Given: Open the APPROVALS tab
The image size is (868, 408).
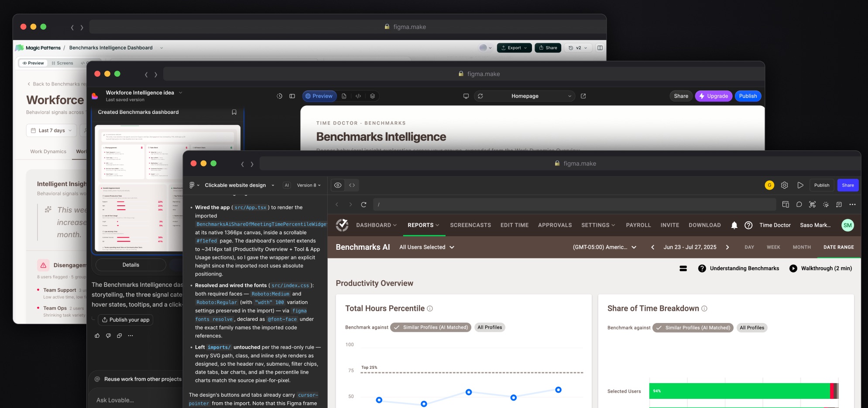Looking at the screenshot, I should click(x=555, y=225).
